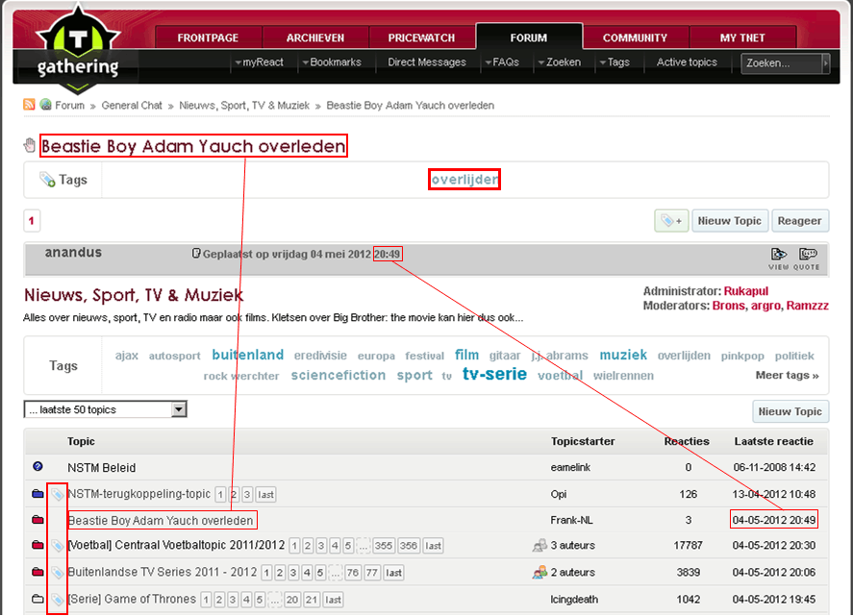Click blue folder icon of NSTM-terugkoppeling-topic
Screen dimensions: 853x616
click(x=38, y=494)
